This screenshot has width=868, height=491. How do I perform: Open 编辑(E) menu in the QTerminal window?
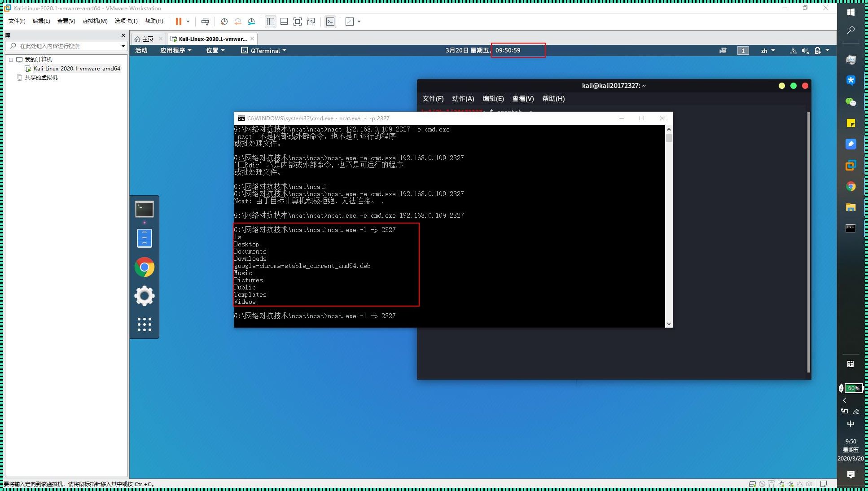493,99
